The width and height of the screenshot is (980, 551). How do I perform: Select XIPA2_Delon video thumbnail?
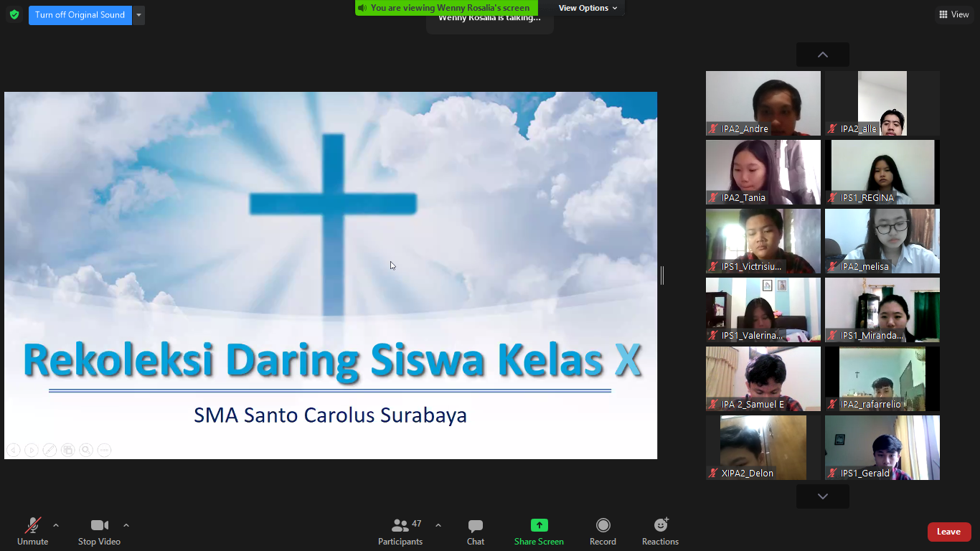coord(763,448)
